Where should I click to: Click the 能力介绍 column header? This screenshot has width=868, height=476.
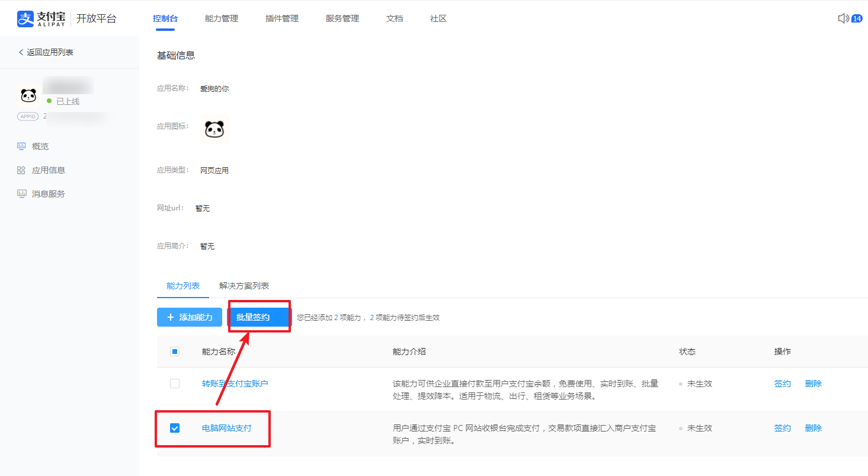coord(409,352)
